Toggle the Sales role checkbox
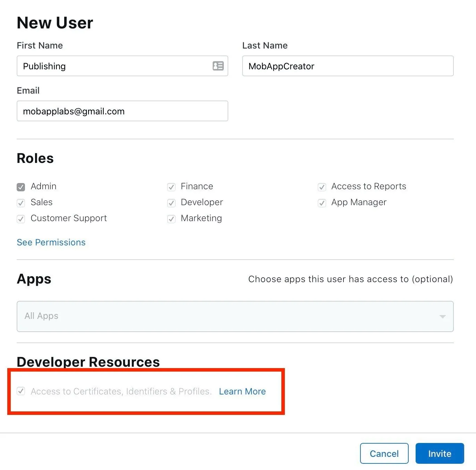Image resolution: width=476 pixels, height=470 pixels. pos(21,203)
